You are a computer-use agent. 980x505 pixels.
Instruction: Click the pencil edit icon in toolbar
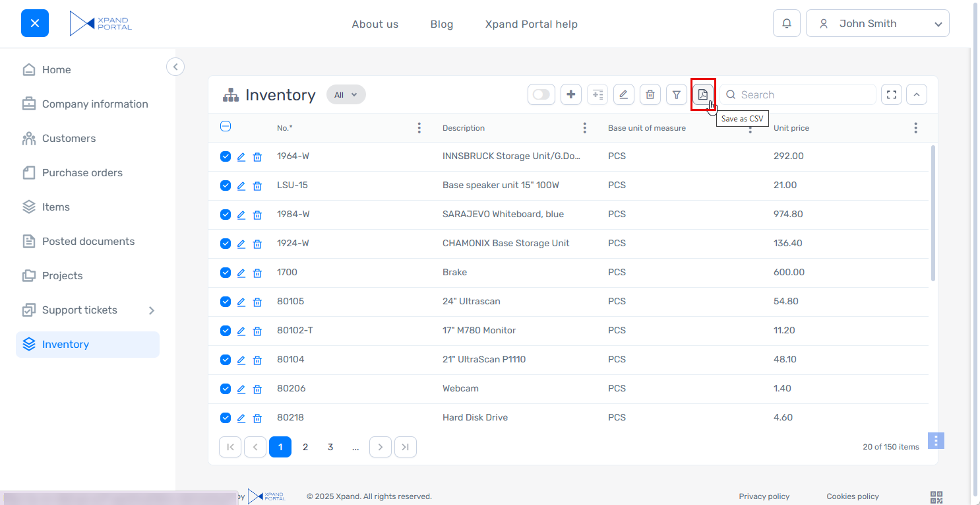point(624,94)
